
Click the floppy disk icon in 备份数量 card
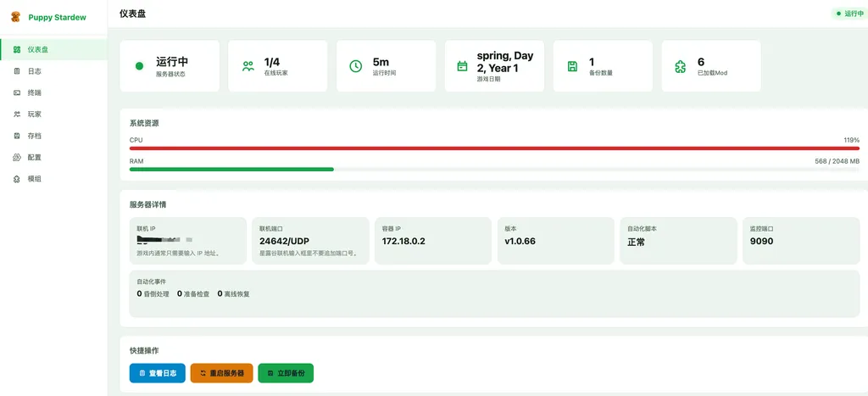coord(572,66)
